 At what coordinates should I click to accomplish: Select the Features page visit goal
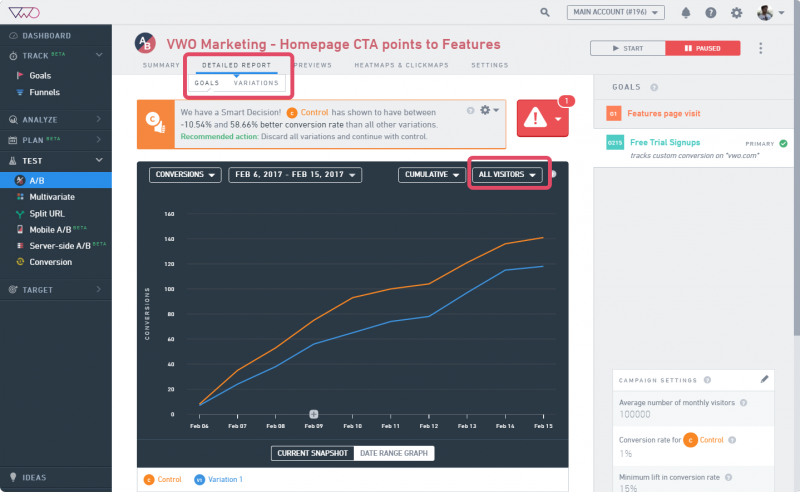click(694, 113)
